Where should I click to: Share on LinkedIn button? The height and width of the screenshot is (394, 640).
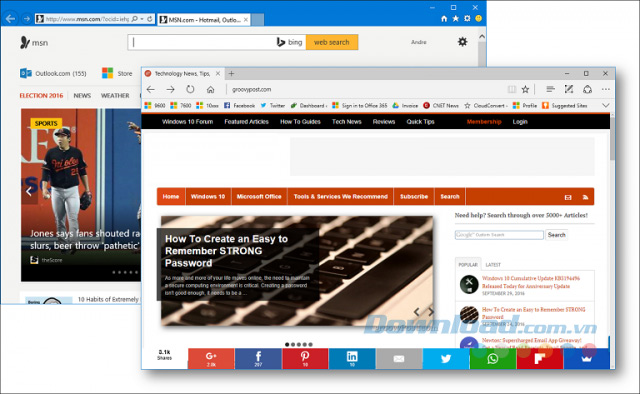[352, 358]
